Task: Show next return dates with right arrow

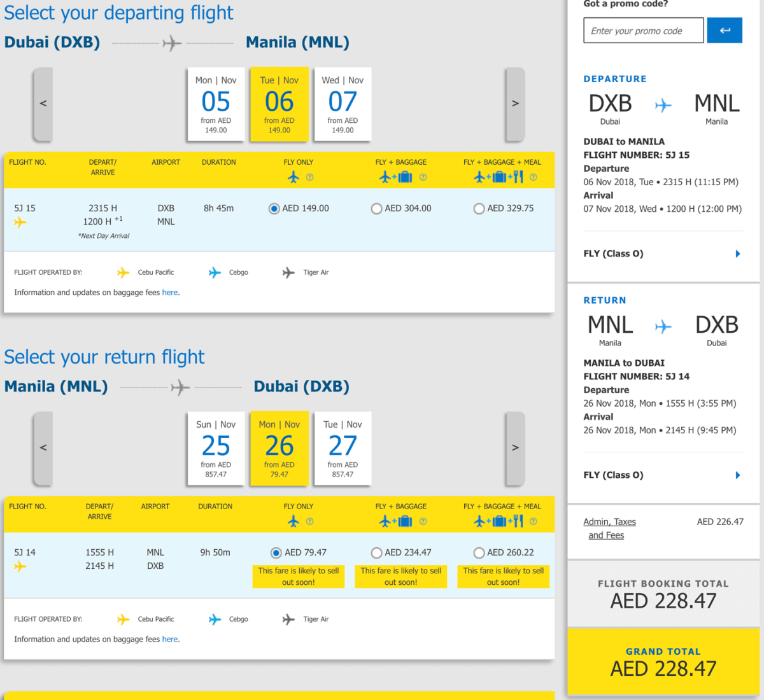Action: pos(515,448)
